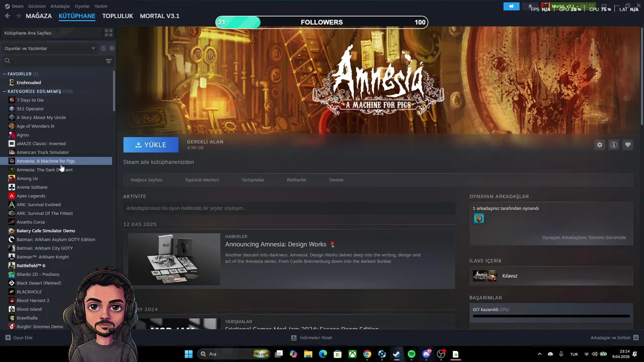Click friend avatar in Oynayan Arkadaşlar
Screen dimensions: 644x362
click(x=479, y=218)
